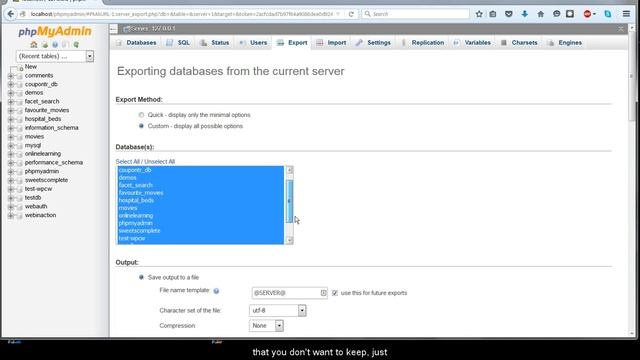Open the chat bubble toolbar icon

pos(556,14)
